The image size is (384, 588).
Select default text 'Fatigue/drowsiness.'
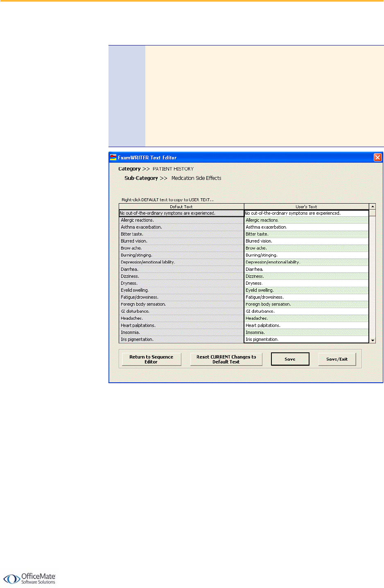coord(181,297)
